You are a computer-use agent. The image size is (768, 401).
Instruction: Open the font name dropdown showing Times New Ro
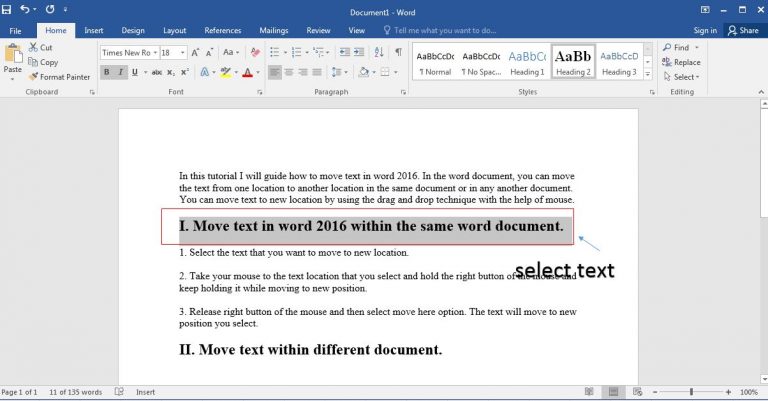155,52
